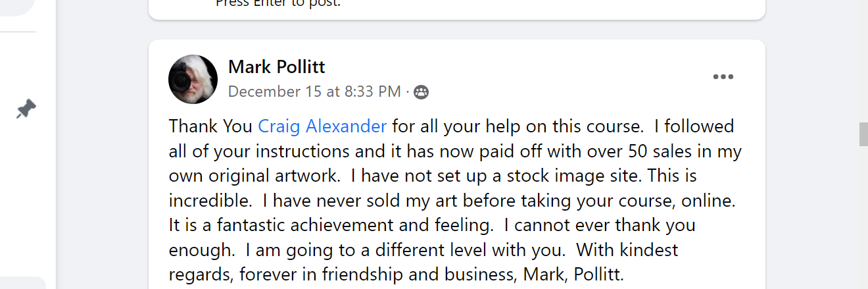Viewport: 868px width, 289px height.
Task: Open Mark Pollitt's profile picture
Action: pyautogui.click(x=193, y=79)
